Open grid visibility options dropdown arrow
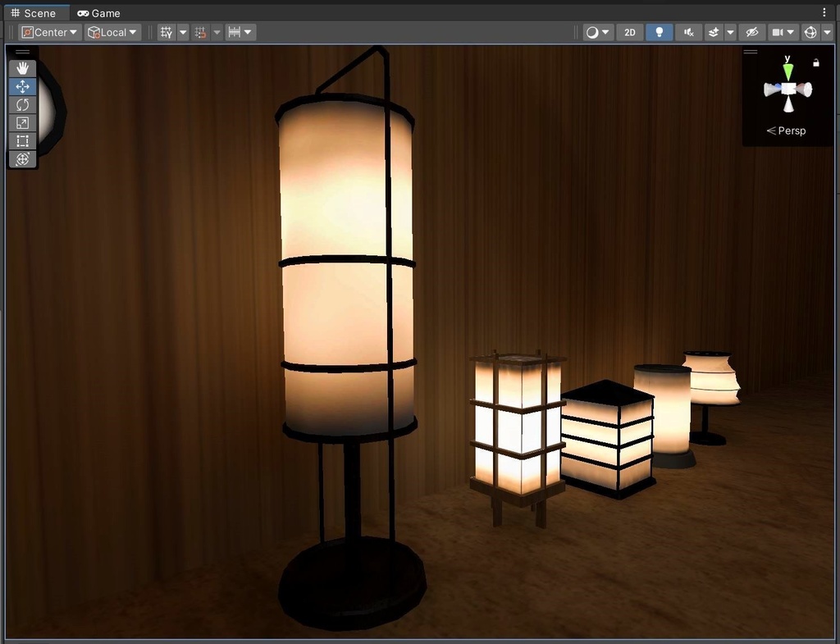The height and width of the screenshot is (644, 840). point(183,32)
